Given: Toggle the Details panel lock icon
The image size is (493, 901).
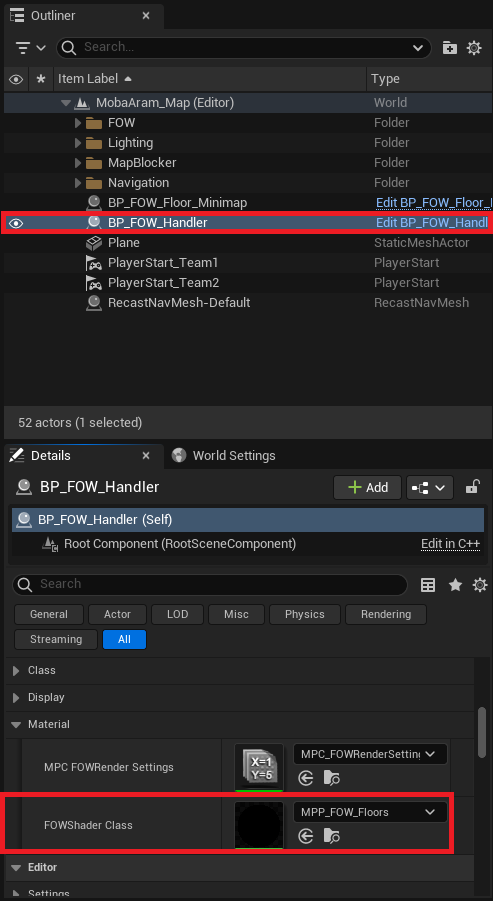Looking at the screenshot, I should (472, 487).
